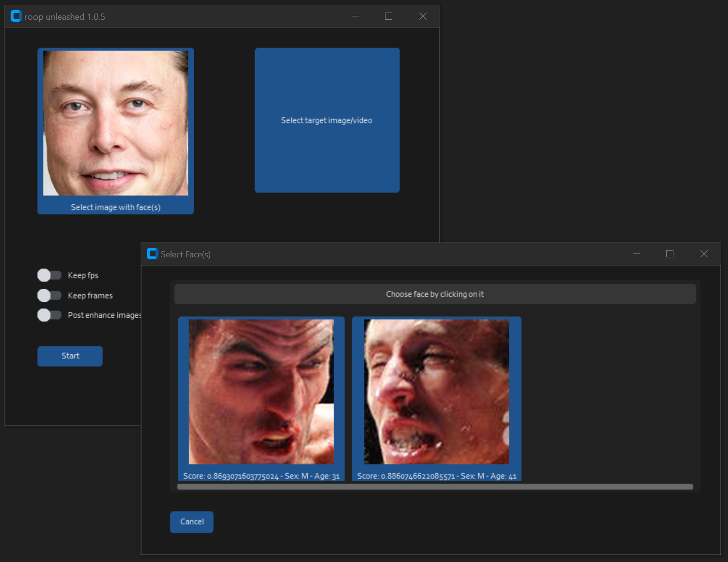Turn on Post enhance images
This screenshot has width=728, height=562.
tap(48, 315)
